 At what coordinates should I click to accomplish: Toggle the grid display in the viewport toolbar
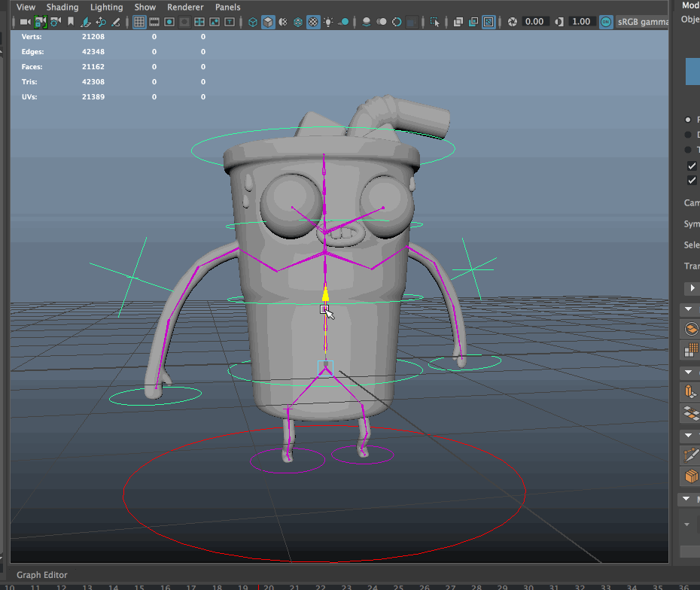[x=139, y=21]
